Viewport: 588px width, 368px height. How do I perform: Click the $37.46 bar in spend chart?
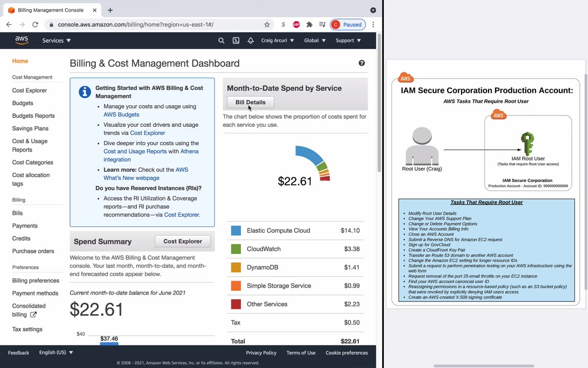(x=109, y=343)
